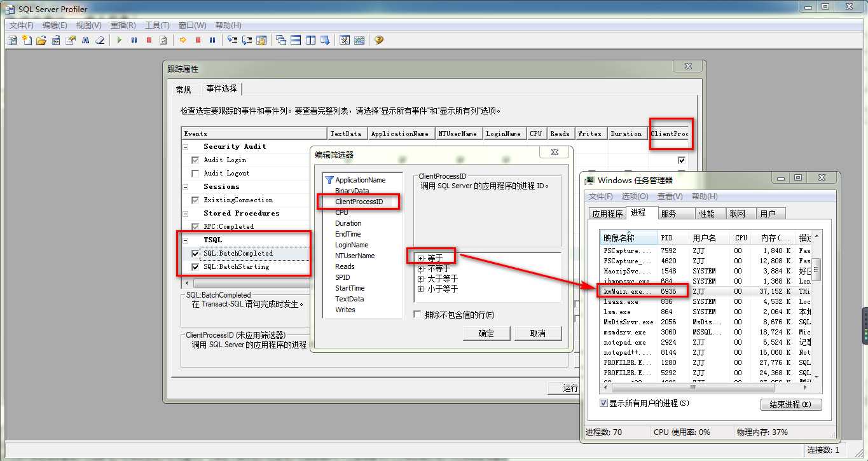Collapse the Sessions event group
The image size is (868, 461).
186,186
